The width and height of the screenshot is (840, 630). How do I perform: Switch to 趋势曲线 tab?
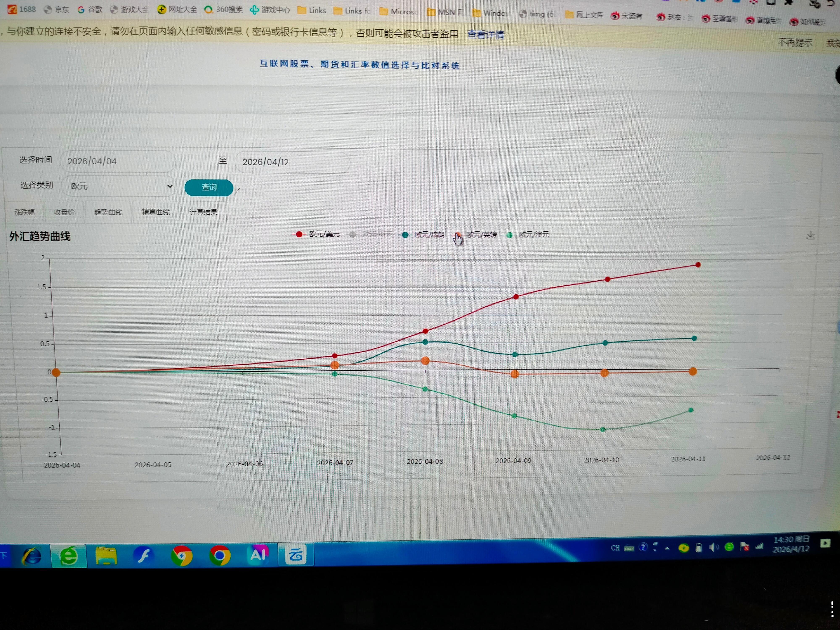[108, 212]
